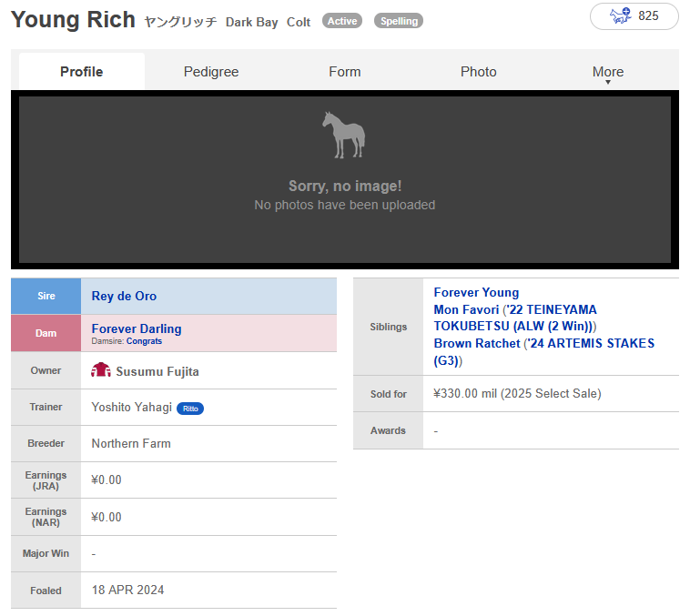
Task: Open dam link Forever Darling
Action: (x=137, y=328)
